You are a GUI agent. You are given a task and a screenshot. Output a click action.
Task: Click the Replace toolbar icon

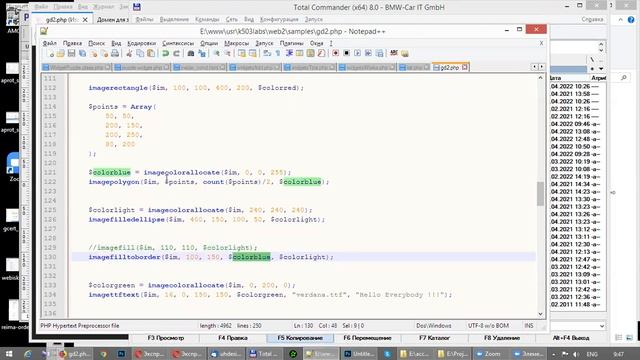coord(202,53)
